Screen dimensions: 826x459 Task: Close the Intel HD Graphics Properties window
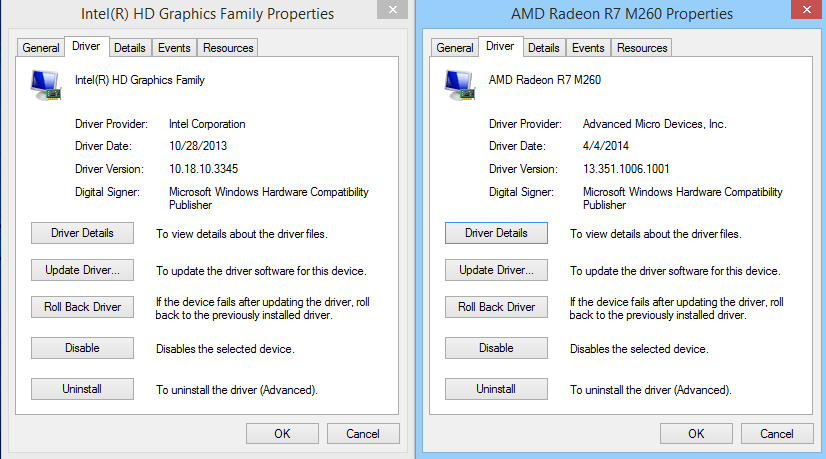click(x=392, y=9)
